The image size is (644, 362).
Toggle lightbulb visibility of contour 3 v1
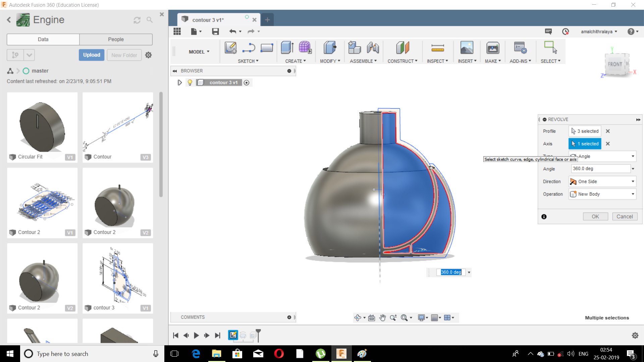tap(190, 82)
